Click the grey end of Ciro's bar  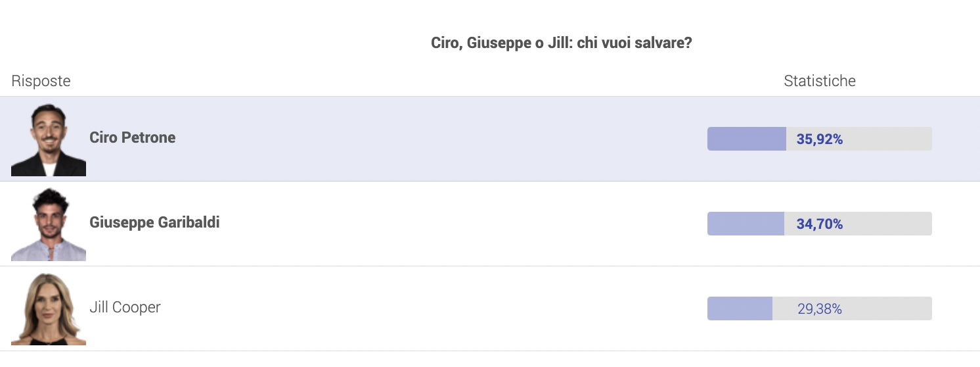click(x=888, y=139)
